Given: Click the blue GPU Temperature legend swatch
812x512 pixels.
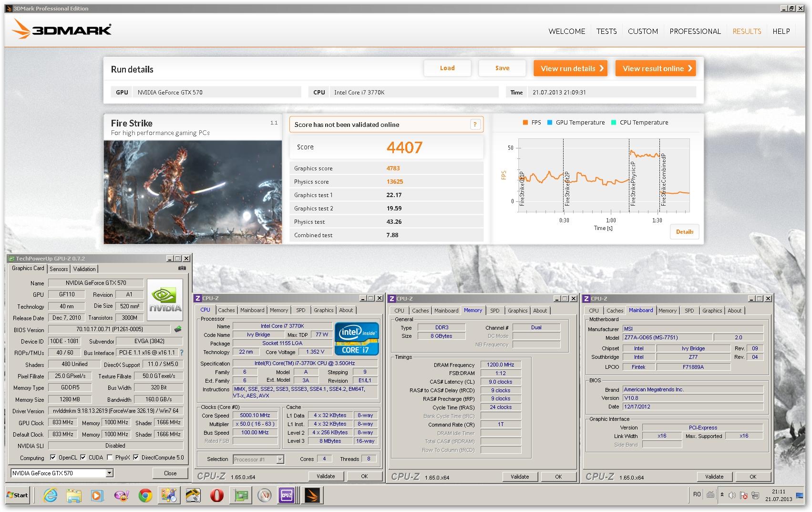Looking at the screenshot, I should [550, 123].
